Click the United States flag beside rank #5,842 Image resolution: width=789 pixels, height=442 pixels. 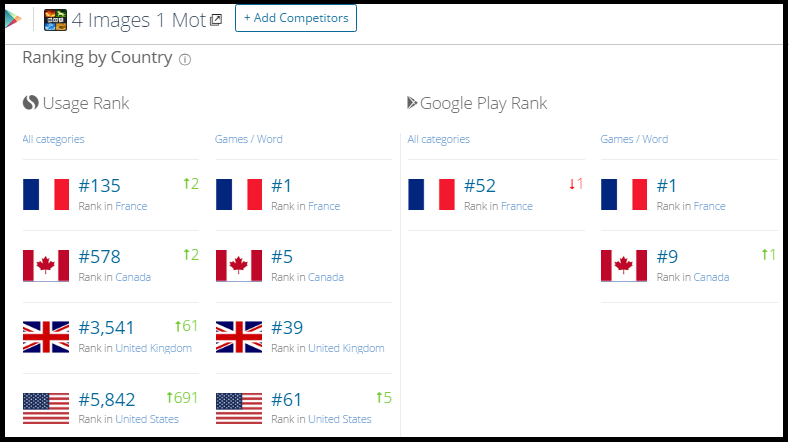pyautogui.click(x=46, y=408)
